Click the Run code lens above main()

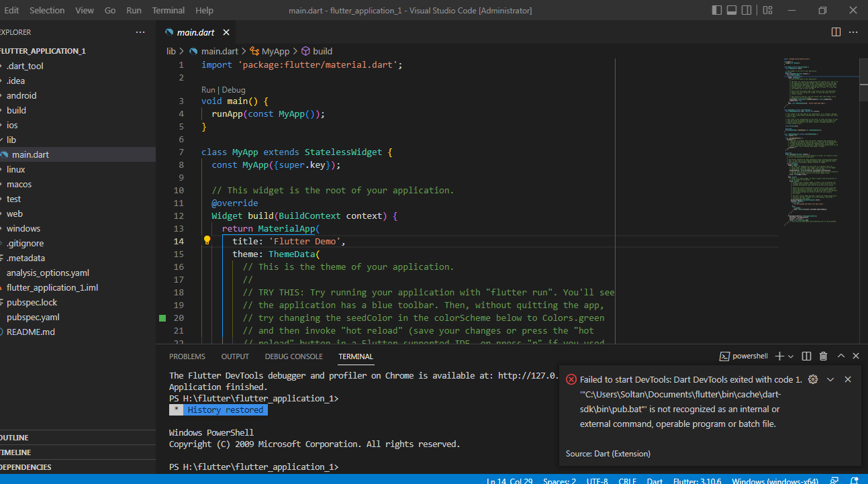pos(208,90)
